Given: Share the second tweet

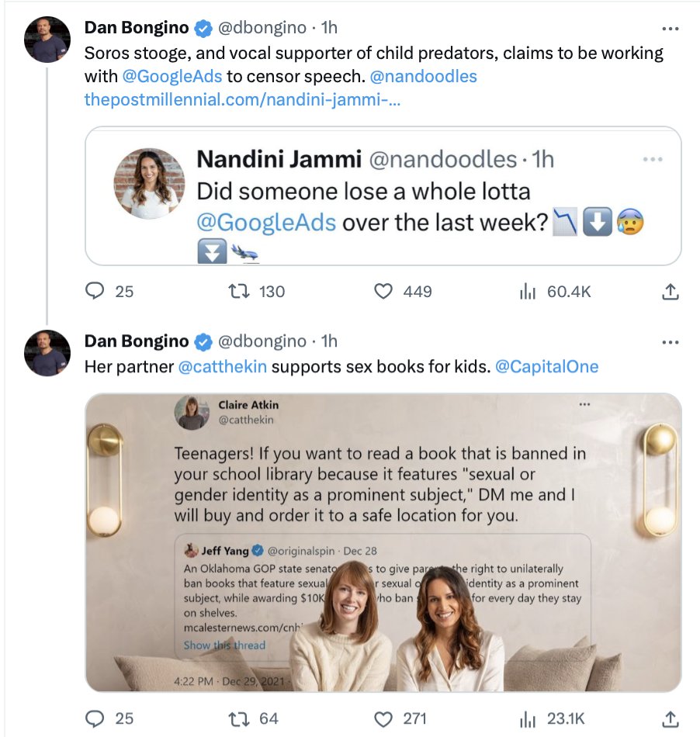Looking at the screenshot, I should point(671,718).
